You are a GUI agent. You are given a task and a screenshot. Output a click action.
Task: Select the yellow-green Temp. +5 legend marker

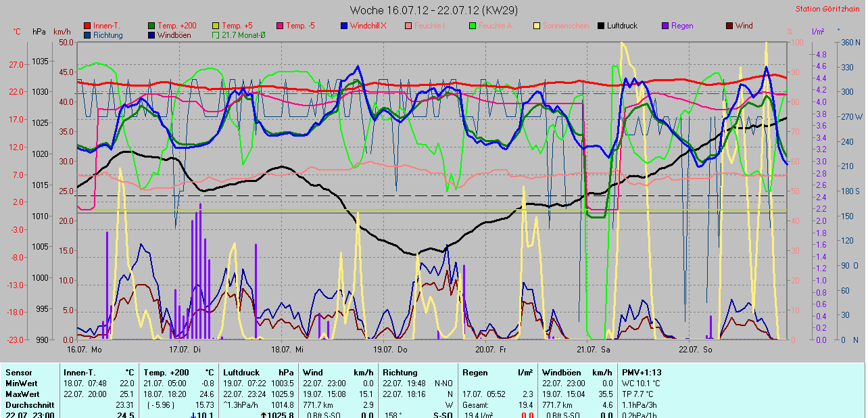[x=216, y=26]
